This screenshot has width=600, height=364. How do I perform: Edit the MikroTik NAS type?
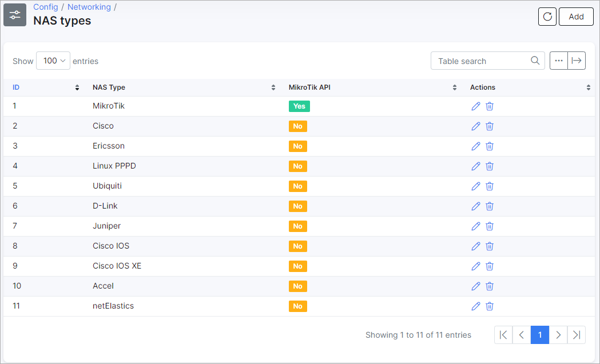click(x=476, y=106)
